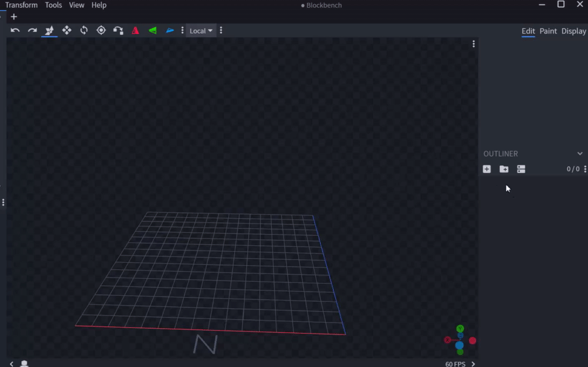This screenshot has height=367, width=588.
Task: Click the large blue axis gizmo ball
Action: click(x=459, y=345)
